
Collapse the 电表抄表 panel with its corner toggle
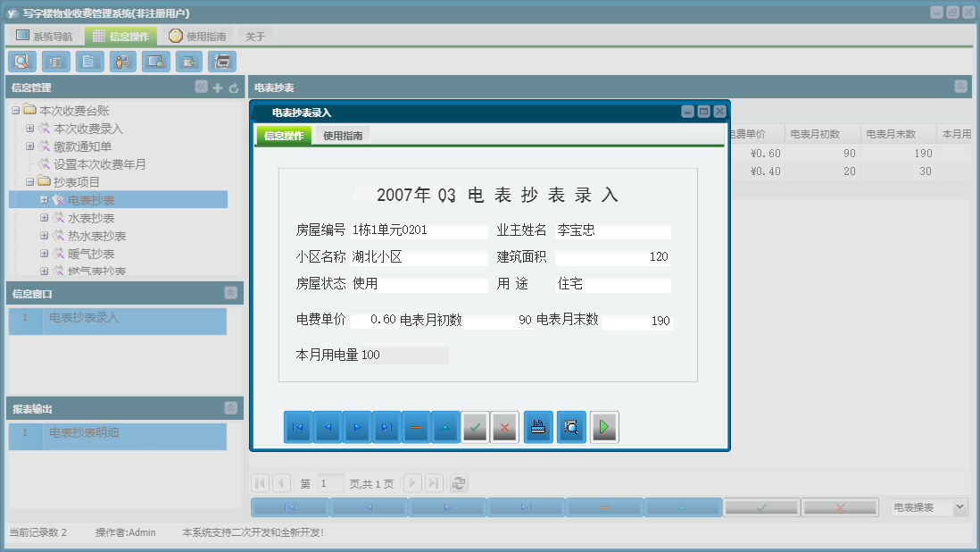960,87
